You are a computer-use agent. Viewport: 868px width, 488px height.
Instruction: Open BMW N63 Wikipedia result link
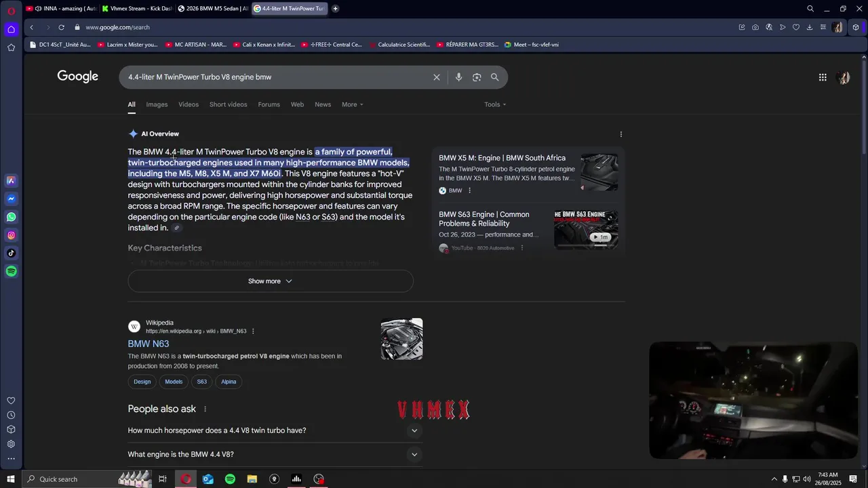[x=149, y=344]
